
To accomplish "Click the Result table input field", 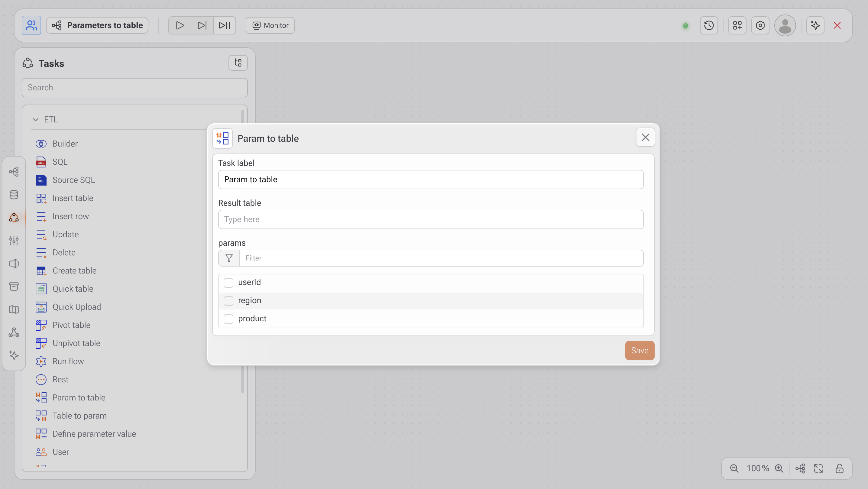I will click(430, 219).
